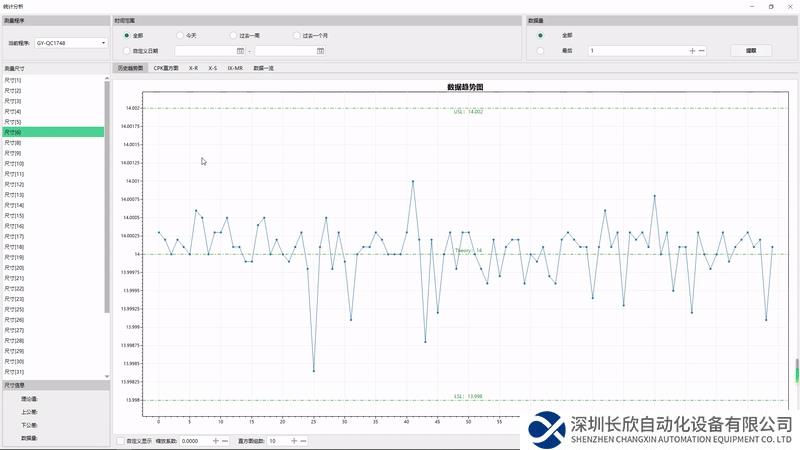Increase 直方图组数 using the plus icon
Viewport: 800px width, 450px height.
[x=293, y=440]
